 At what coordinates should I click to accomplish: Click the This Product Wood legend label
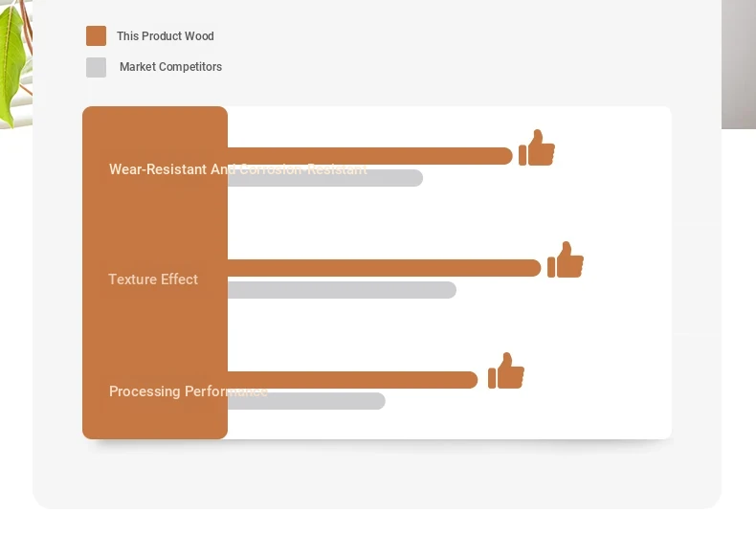click(x=166, y=36)
